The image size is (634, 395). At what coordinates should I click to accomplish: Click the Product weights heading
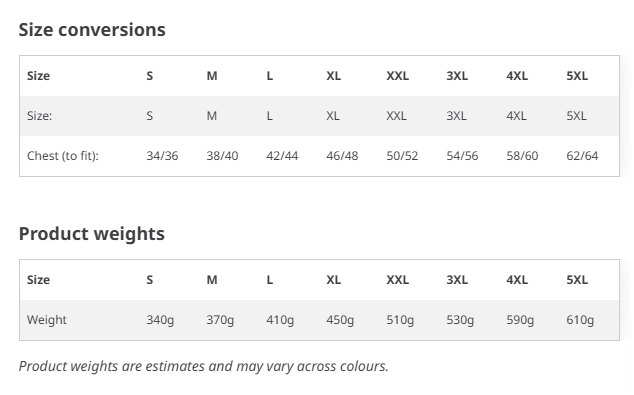click(x=92, y=234)
